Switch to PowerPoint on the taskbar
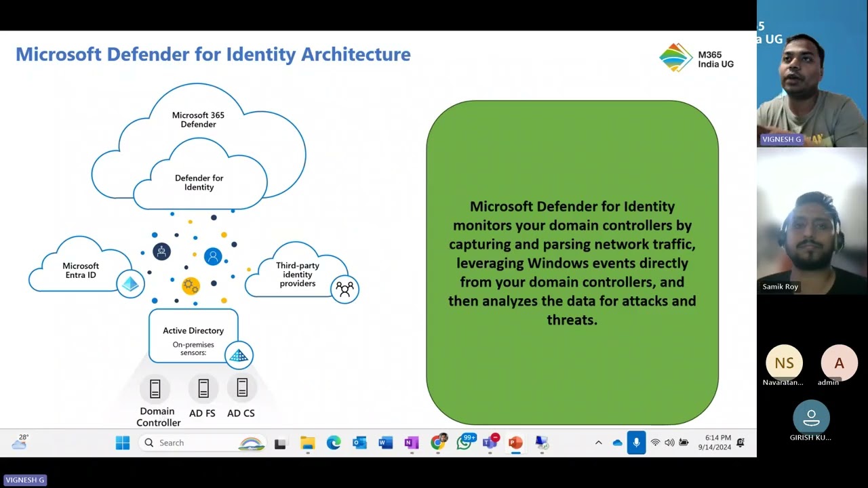868x488 pixels. [x=515, y=443]
